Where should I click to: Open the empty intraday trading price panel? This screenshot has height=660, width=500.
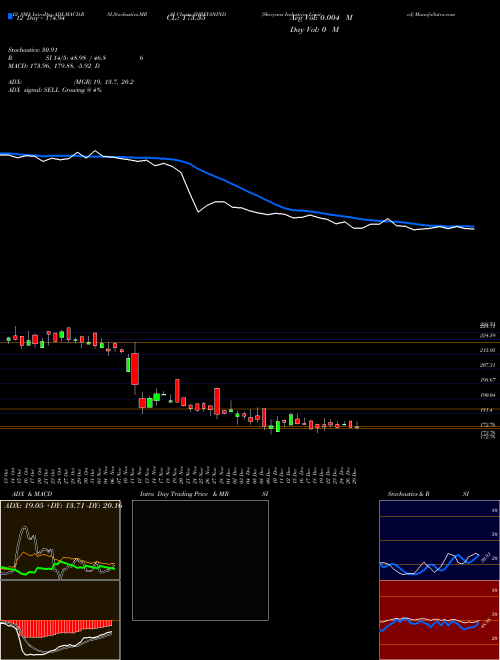tap(200, 560)
